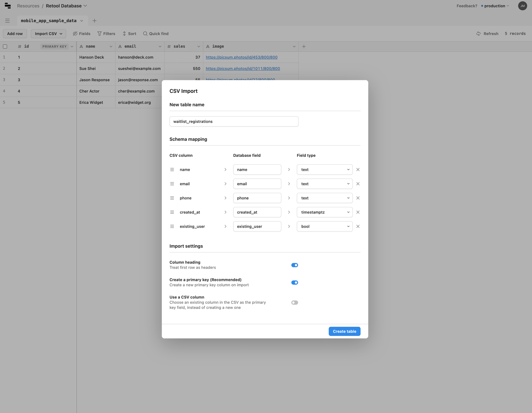This screenshot has width=532, height=413.
Task: Open JM user avatar
Action: 522,6
